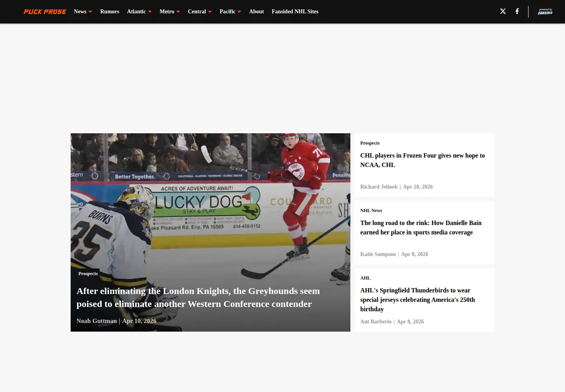Select the AHL category label

(365, 278)
